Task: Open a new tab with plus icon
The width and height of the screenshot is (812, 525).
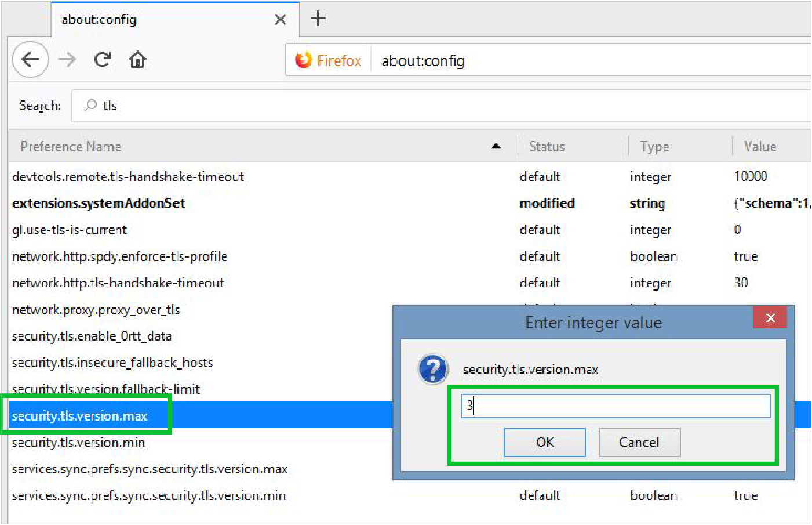Action: tap(318, 19)
